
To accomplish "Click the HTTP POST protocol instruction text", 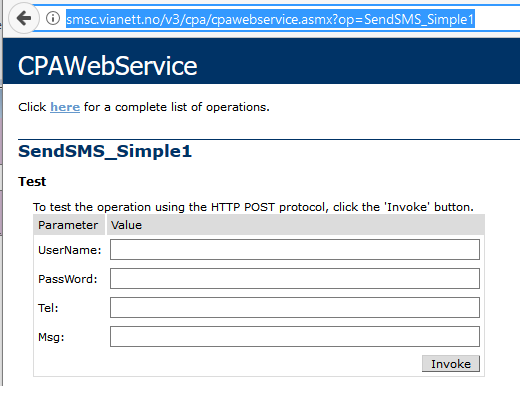I will (x=253, y=207).
